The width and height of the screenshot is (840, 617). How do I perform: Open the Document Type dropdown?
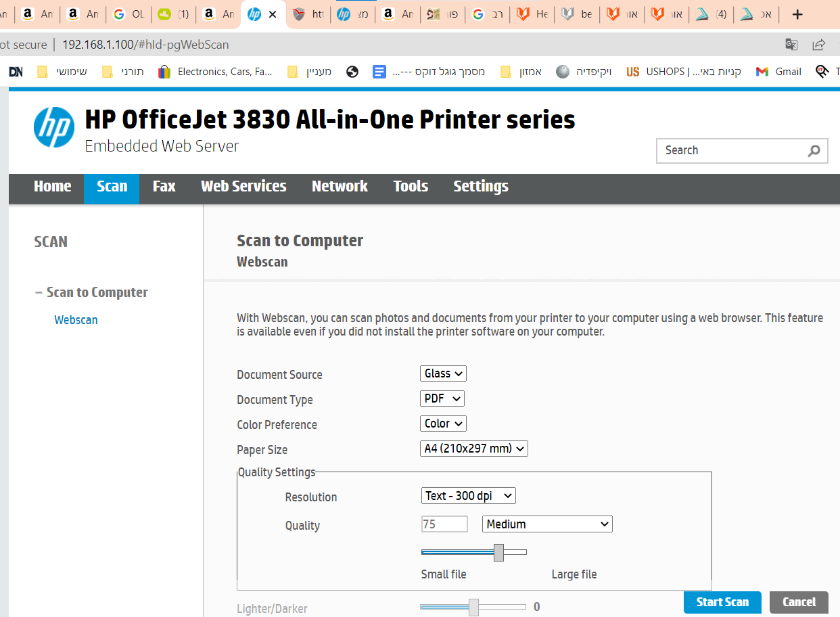pyautogui.click(x=442, y=398)
